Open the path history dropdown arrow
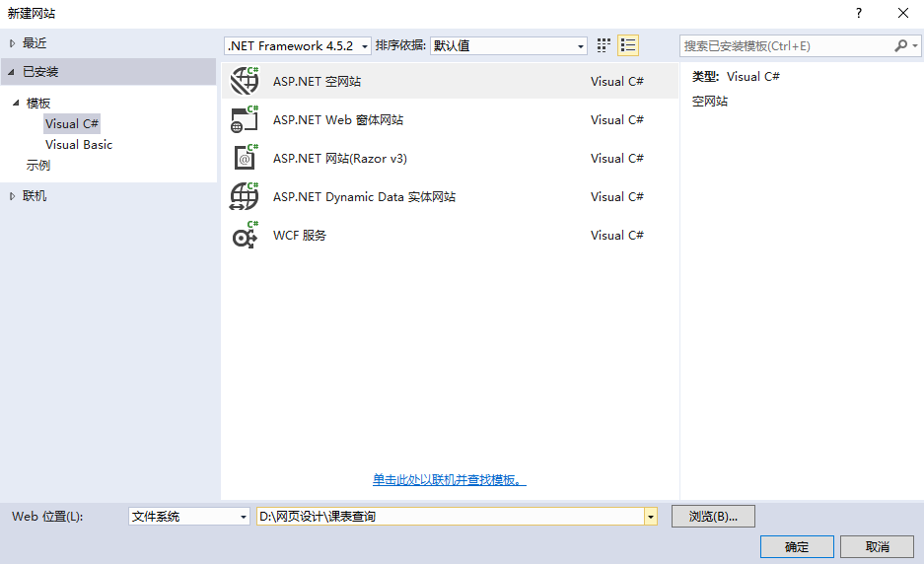924x564 pixels. (651, 517)
